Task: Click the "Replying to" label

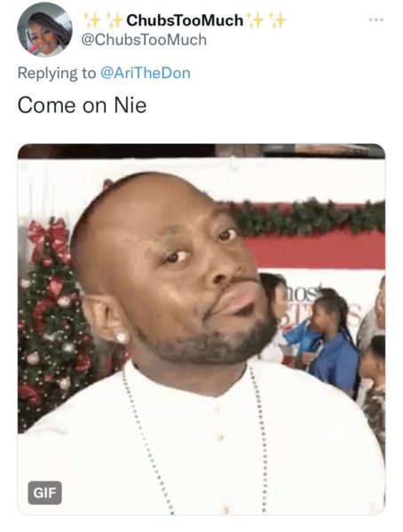Action: pyautogui.click(x=57, y=73)
